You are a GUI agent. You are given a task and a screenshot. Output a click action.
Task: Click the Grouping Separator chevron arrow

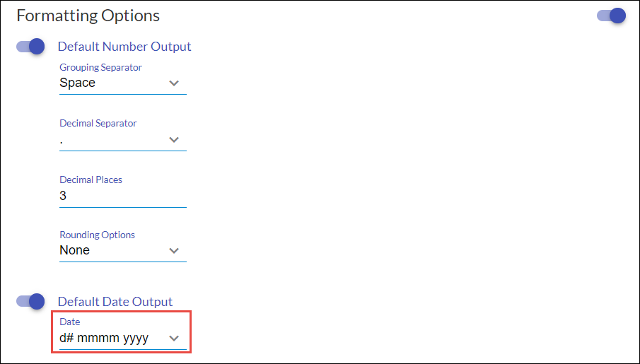(175, 83)
